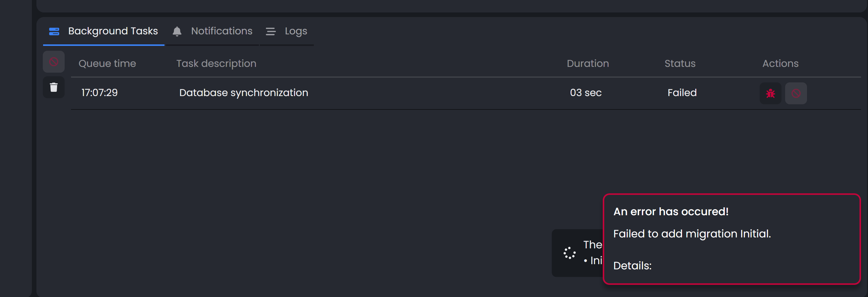868x297 pixels.
Task: Click the Details label in error popup
Action: tap(632, 266)
